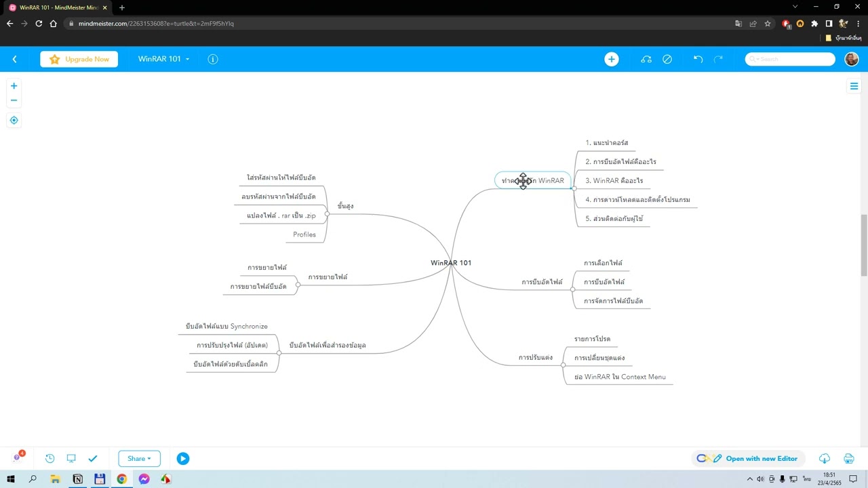Click Open with new Editor

749,458
